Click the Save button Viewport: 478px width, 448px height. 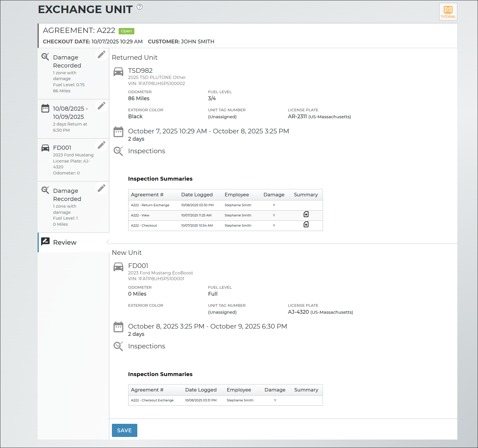pyautogui.click(x=124, y=430)
